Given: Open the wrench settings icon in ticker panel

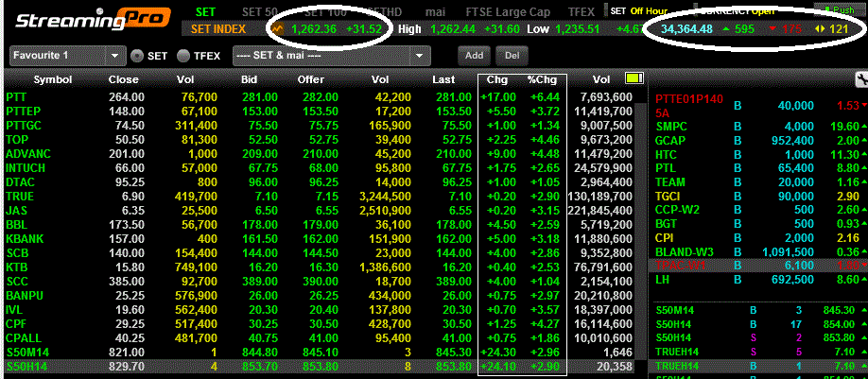Looking at the screenshot, I should [862, 79].
